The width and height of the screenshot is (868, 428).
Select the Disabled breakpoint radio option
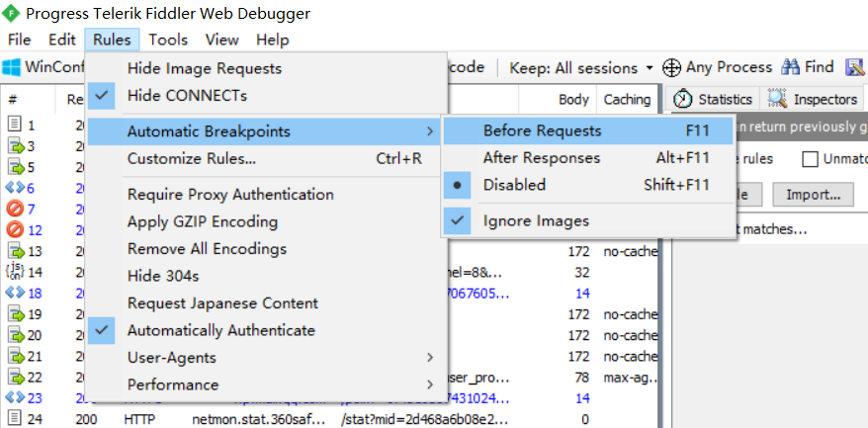[589, 185]
